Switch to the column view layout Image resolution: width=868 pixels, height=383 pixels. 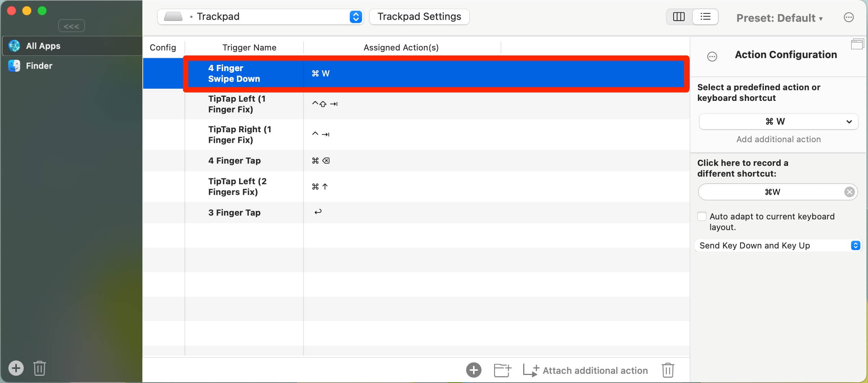click(x=679, y=17)
